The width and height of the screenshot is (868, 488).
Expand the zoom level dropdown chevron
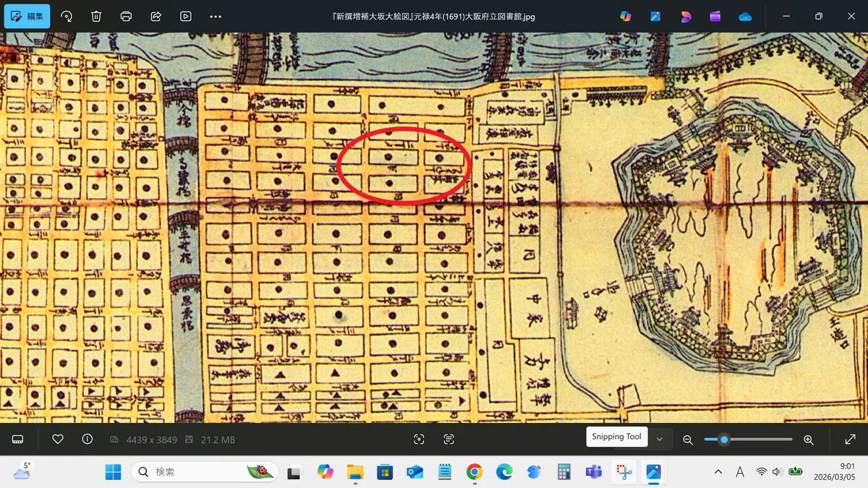click(x=659, y=440)
